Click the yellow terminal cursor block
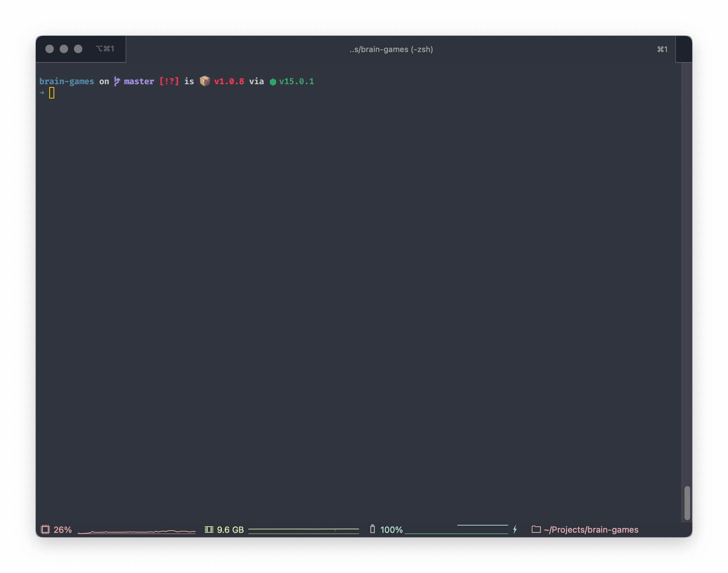728x573 pixels. [x=52, y=93]
